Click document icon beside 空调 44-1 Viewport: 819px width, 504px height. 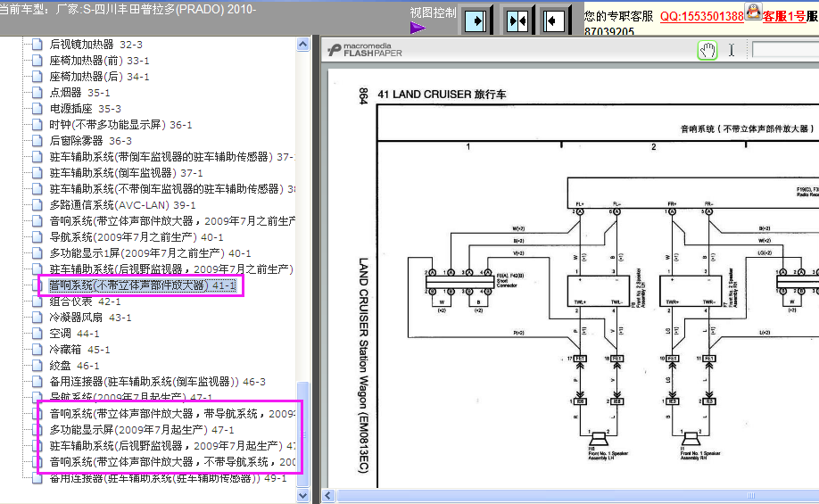pyautogui.click(x=37, y=334)
